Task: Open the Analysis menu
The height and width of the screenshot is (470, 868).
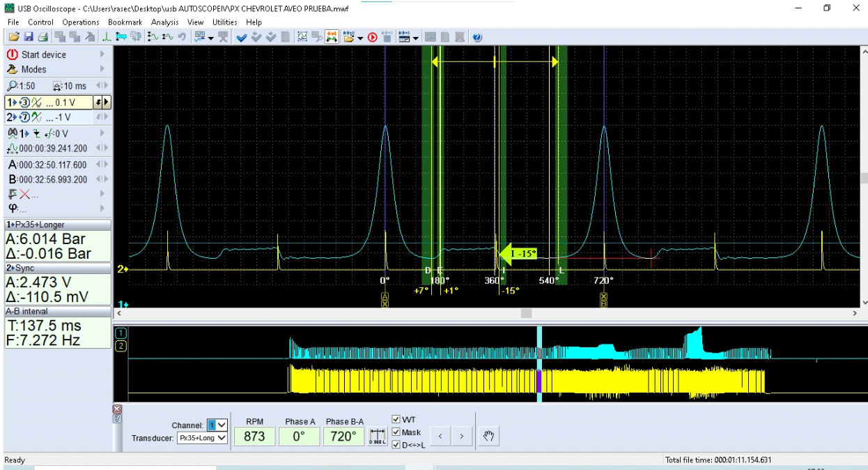Action: 164,22
